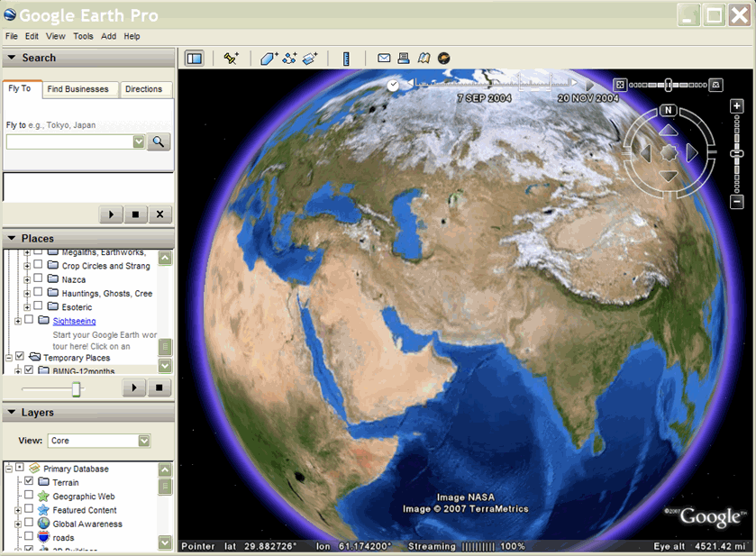Collapse the Temporary Places folder
This screenshot has width=756, height=556.
(8, 357)
